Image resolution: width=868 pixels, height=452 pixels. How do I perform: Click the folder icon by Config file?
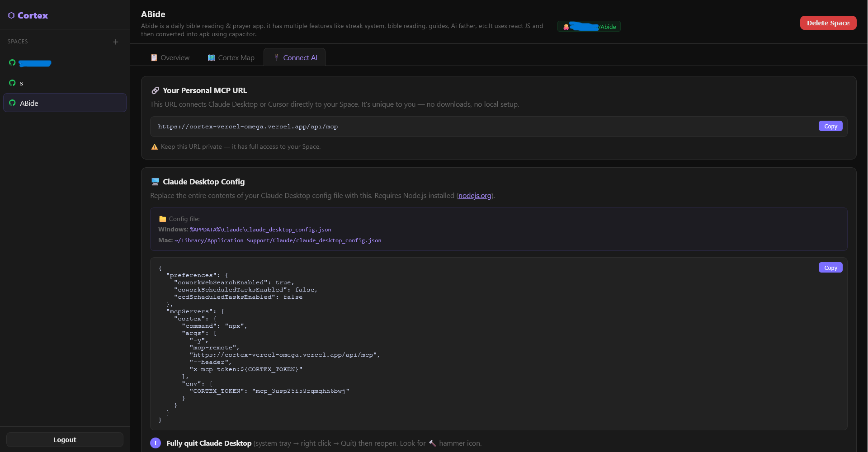point(162,219)
